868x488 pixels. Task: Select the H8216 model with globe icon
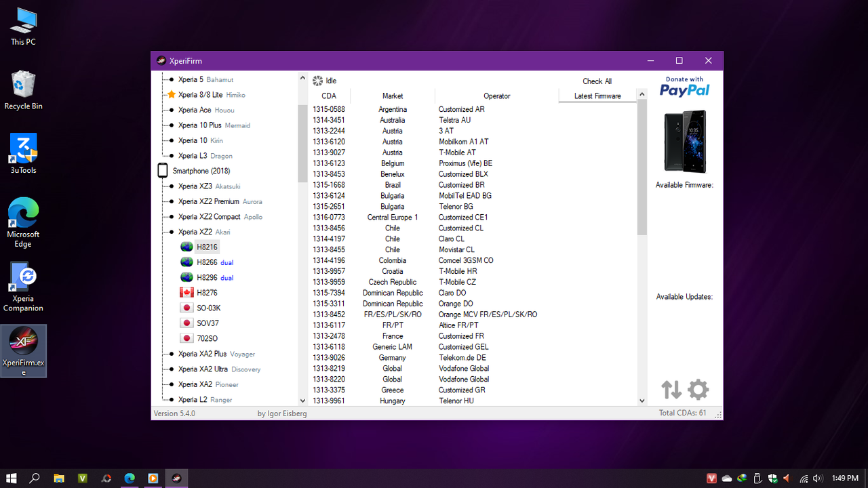click(x=199, y=247)
